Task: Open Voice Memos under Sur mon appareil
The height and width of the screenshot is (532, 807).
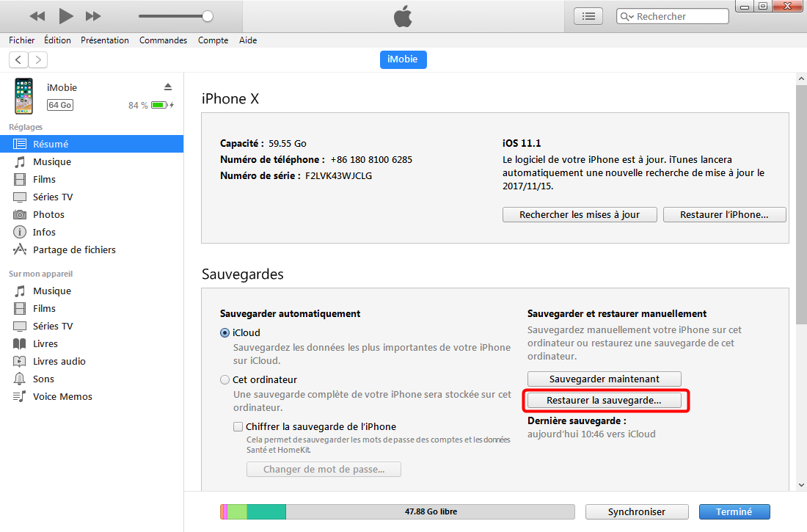Action: [x=62, y=396]
